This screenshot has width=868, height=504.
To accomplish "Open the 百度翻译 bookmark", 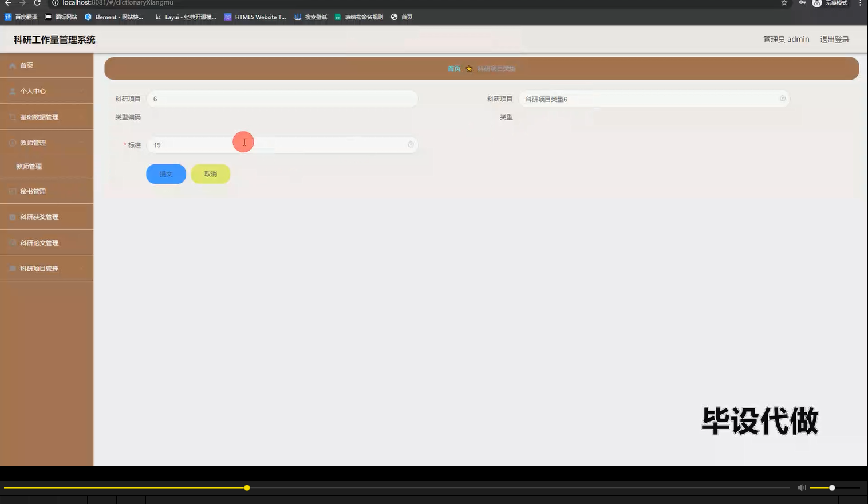I will point(21,17).
